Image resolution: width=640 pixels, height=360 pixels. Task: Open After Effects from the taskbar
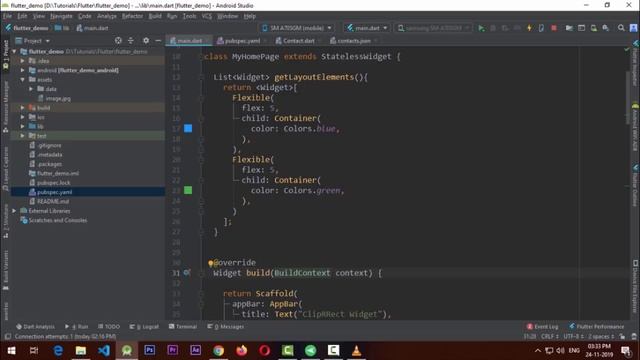tap(196, 350)
